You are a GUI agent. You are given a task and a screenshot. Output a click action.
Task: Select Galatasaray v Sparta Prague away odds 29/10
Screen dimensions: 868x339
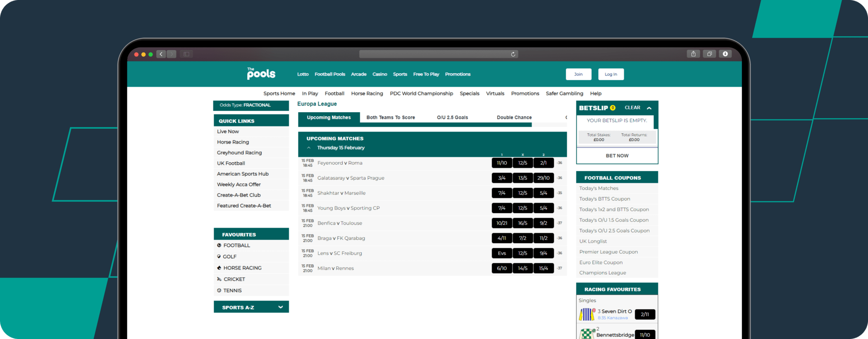tap(544, 178)
